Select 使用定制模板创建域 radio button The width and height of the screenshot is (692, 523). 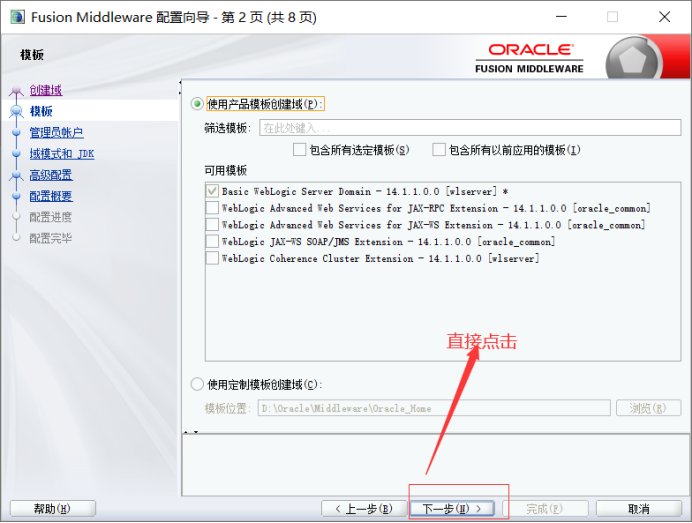click(197, 384)
